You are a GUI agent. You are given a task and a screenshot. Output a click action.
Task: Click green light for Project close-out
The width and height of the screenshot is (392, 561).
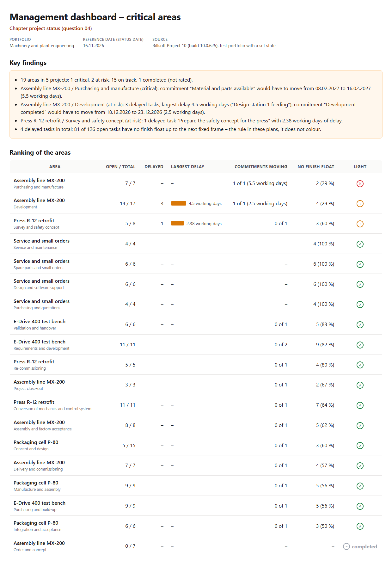pyautogui.click(x=360, y=385)
